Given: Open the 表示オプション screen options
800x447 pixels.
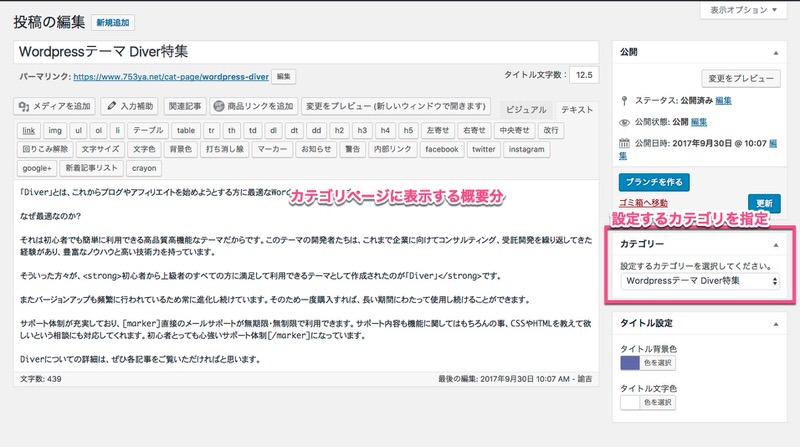Looking at the screenshot, I should click(x=743, y=10).
